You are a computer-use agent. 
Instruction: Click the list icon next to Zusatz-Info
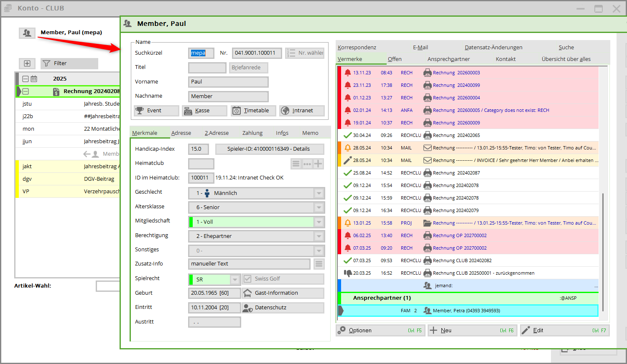(x=319, y=264)
